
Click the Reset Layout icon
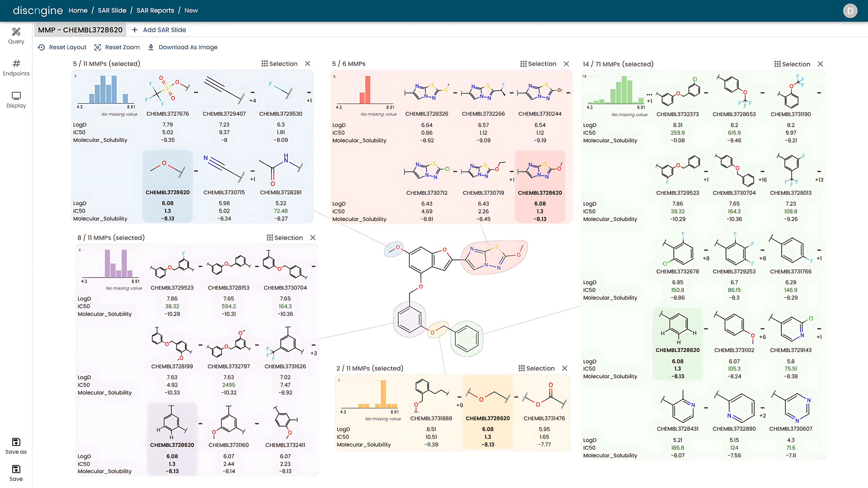point(41,47)
